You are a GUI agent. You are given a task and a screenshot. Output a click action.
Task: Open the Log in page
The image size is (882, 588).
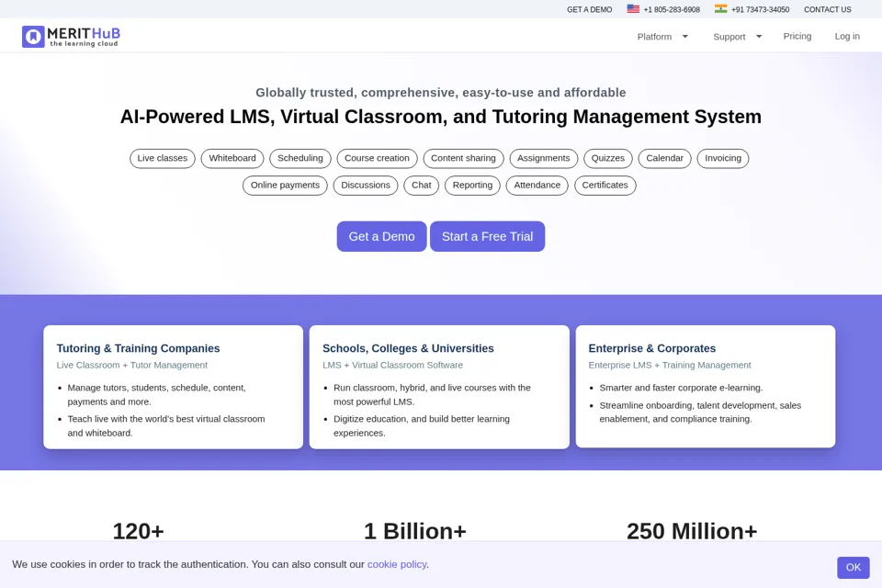[x=847, y=36]
